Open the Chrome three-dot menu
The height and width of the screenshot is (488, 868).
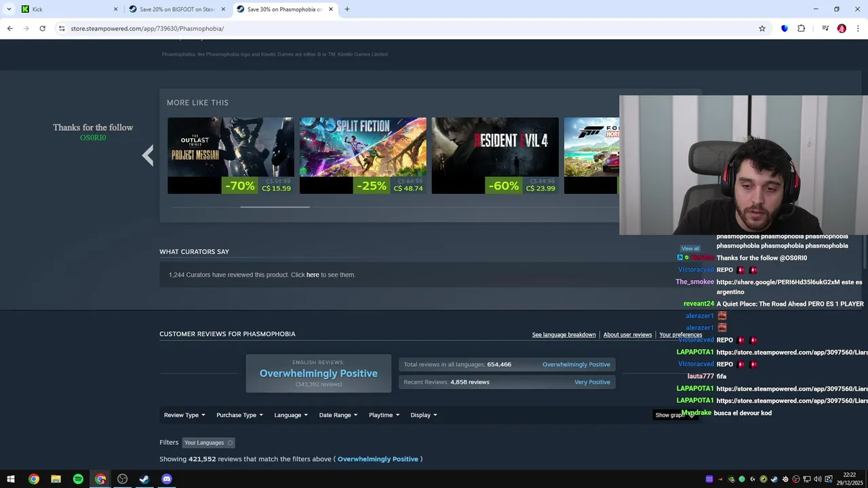click(858, 28)
